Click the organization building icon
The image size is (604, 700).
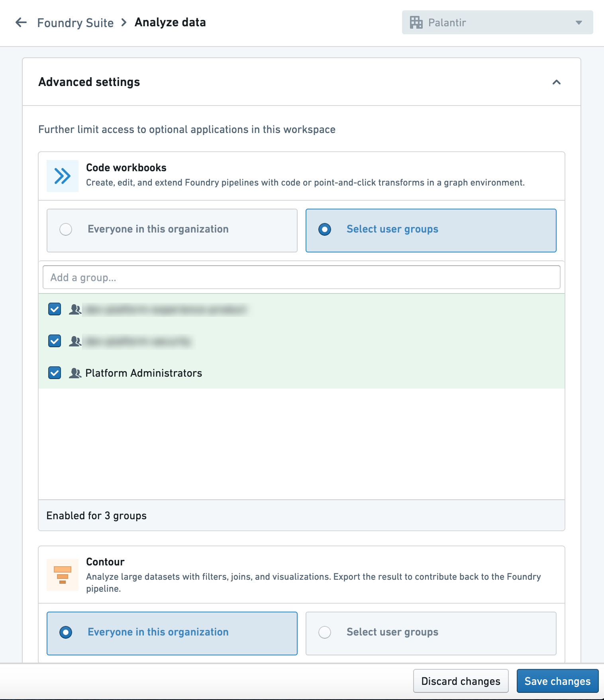(416, 22)
